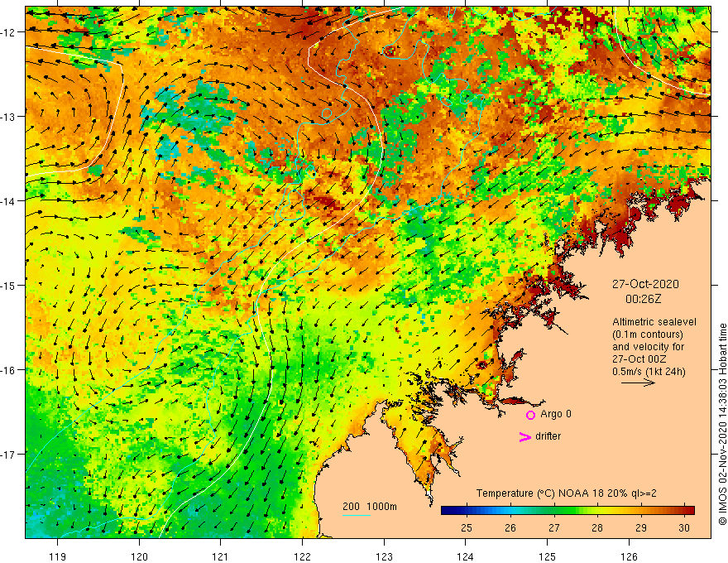This screenshot has width=728, height=563.
Task: Click the -13 latitude axis label
Action: coord(8,117)
